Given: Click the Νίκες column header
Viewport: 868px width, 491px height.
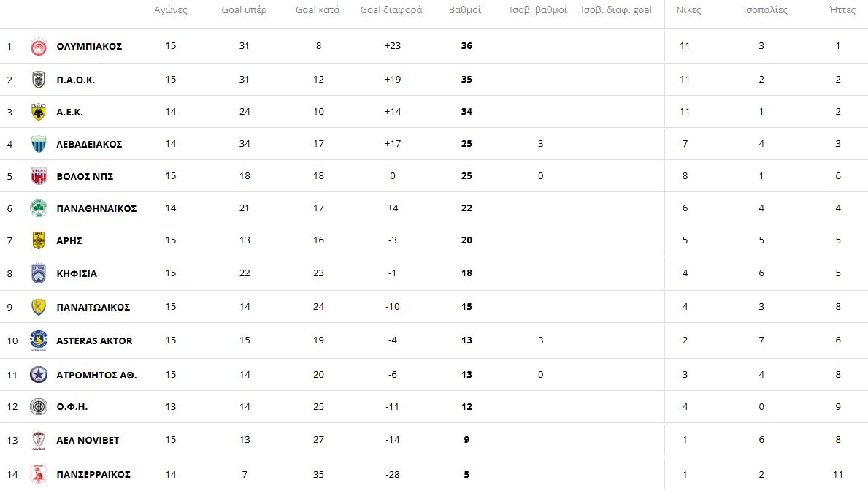Looking at the screenshot, I should click(x=688, y=10).
